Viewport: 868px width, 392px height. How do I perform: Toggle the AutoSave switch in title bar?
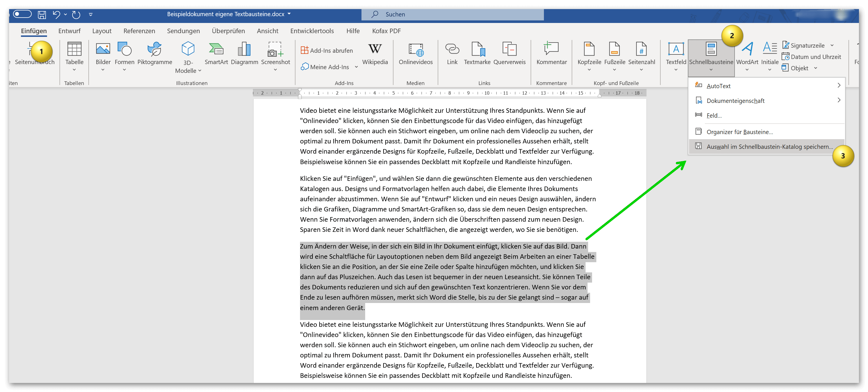(22, 14)
